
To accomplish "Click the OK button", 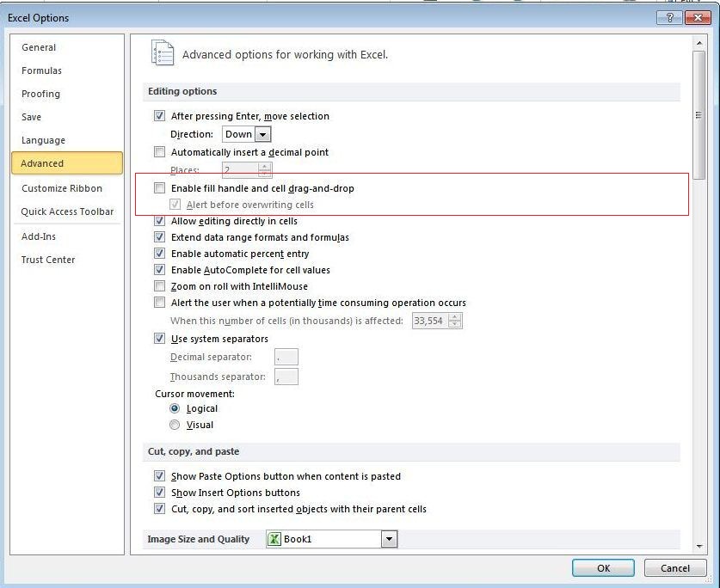I will [x=603, y=568].
